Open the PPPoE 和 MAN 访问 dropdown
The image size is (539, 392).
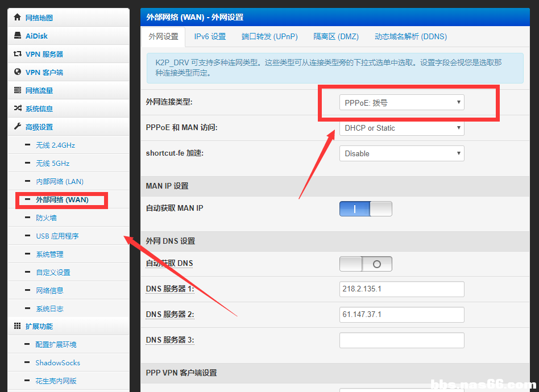pyautogui.click(x=401, y=128)
